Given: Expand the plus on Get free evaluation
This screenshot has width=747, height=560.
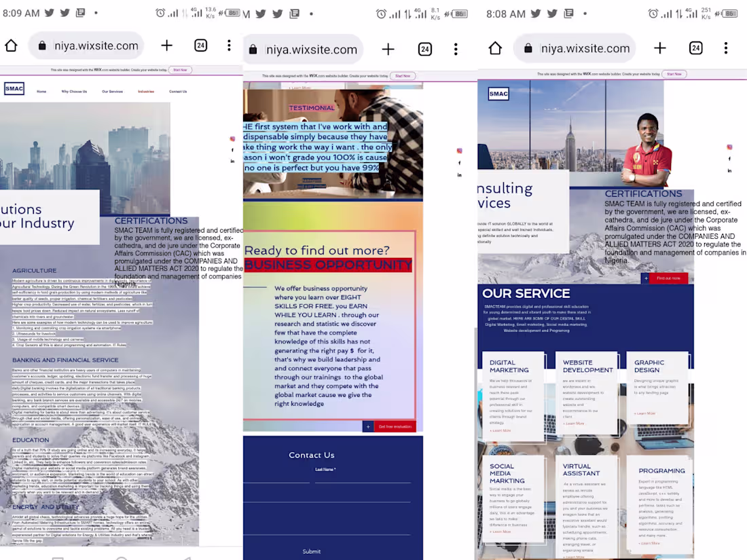Looking at the screenshot, I should coord(367,426).
